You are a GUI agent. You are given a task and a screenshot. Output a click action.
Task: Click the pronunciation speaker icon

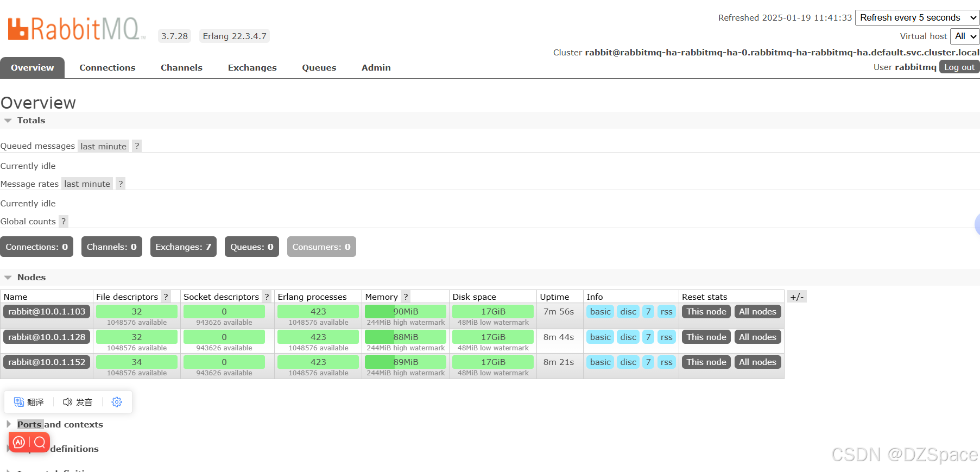tap(68, 402)
